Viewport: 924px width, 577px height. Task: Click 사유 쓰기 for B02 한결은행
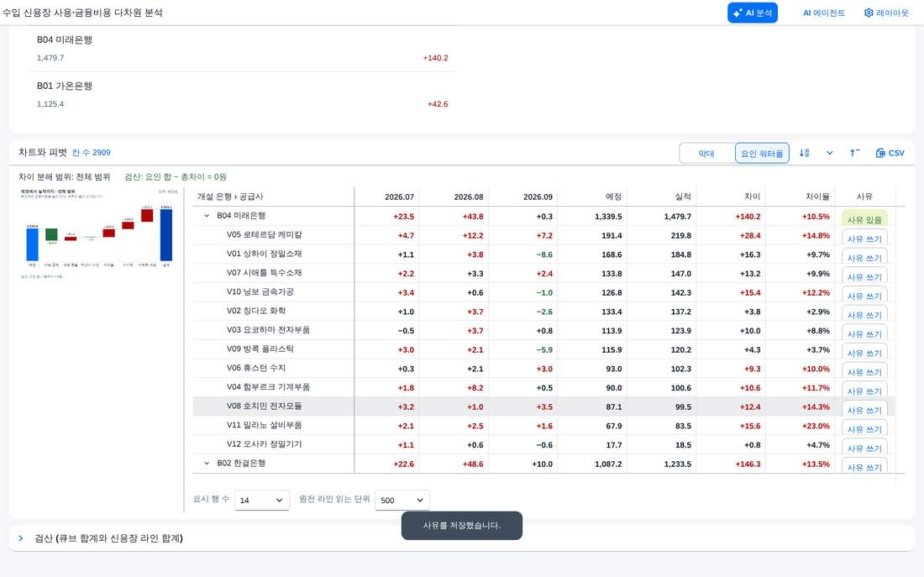864,465
